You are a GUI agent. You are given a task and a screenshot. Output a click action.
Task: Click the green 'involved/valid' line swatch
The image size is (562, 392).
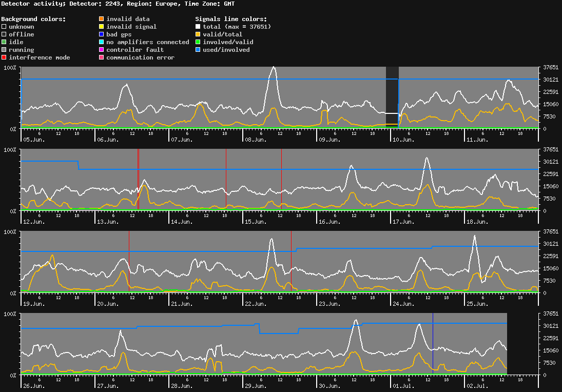[x=198, y=42]
